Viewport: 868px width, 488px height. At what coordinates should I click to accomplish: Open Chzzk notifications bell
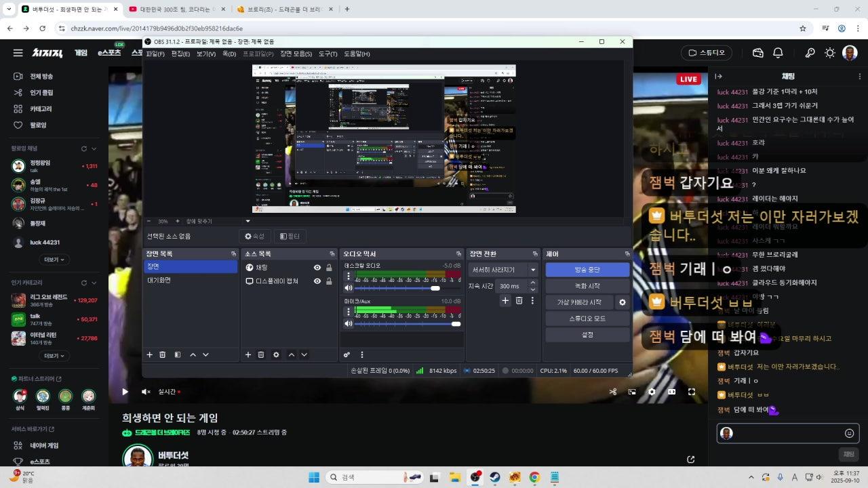tap(778, 53)
